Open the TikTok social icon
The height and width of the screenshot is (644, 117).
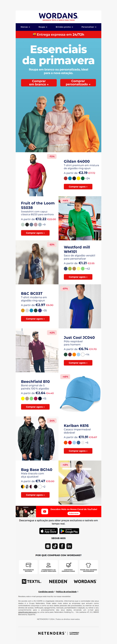(55, 546)
